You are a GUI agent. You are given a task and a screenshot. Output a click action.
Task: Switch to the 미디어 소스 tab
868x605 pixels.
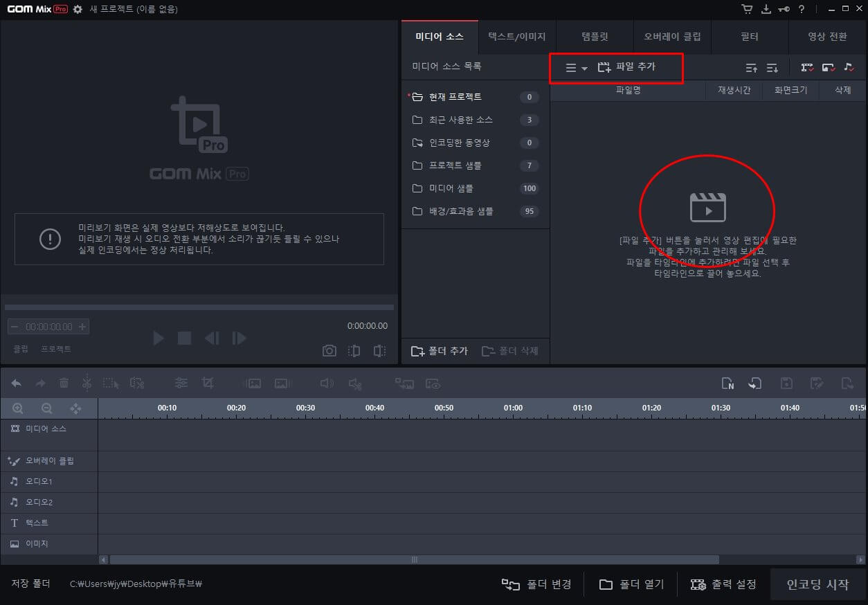(x=440, y=37)
